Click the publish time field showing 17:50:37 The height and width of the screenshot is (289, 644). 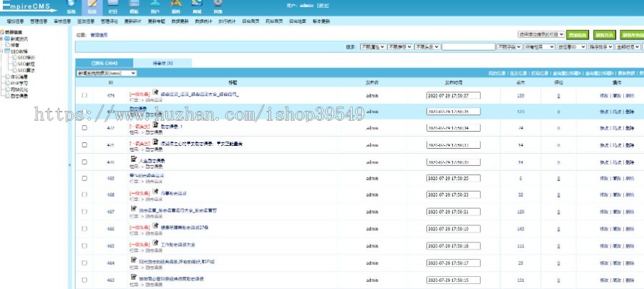[454, 96]
